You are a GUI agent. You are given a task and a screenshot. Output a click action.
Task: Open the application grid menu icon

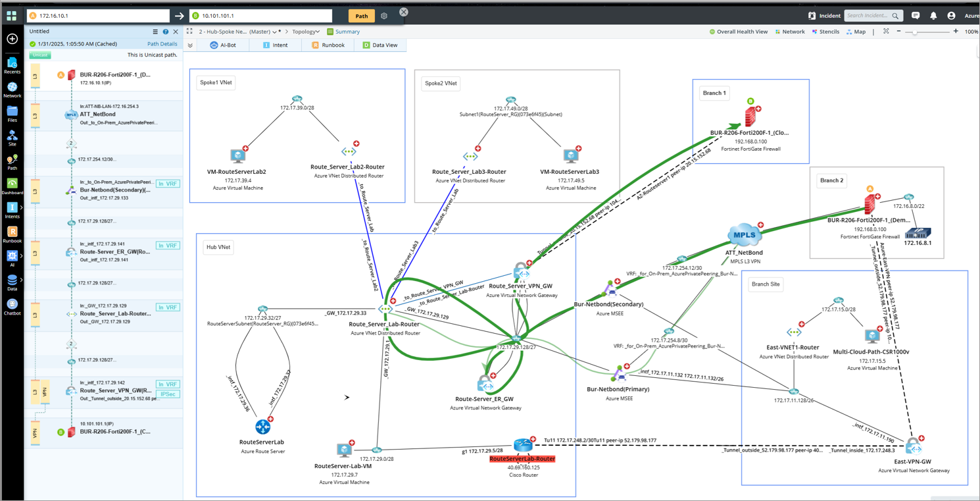pos(11,16)
